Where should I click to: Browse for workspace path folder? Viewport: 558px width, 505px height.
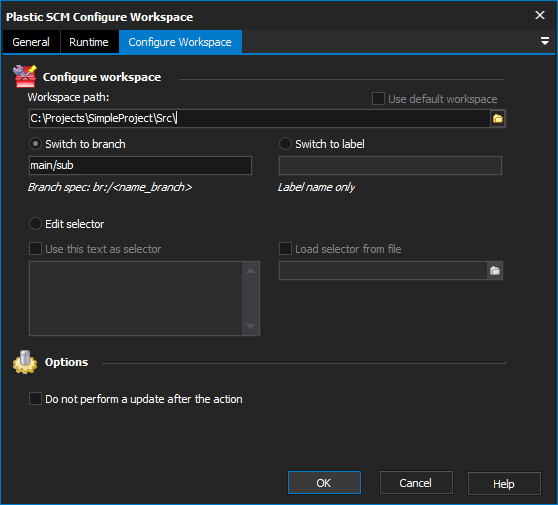click(498, 119)
